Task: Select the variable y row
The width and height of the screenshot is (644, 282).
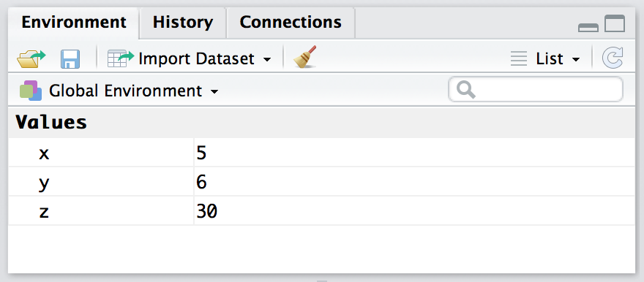Action: point(321,182)
